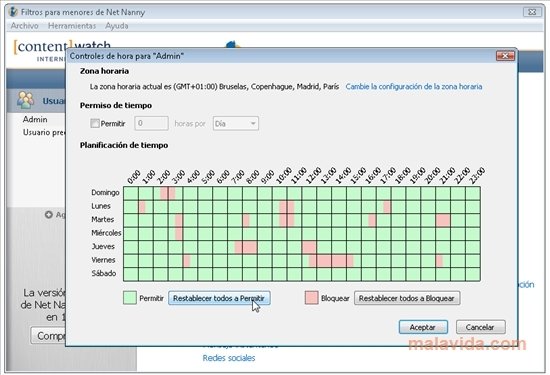The width and height of the screenshot is (550, 375).
Task: Click the Sábado row label
Action: [x=104, y=273]
